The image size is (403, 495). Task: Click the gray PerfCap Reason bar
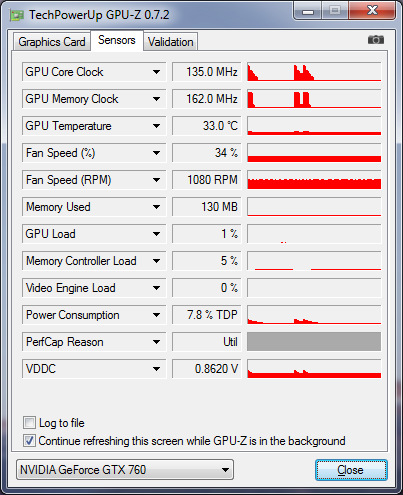[x=314, y=342]
